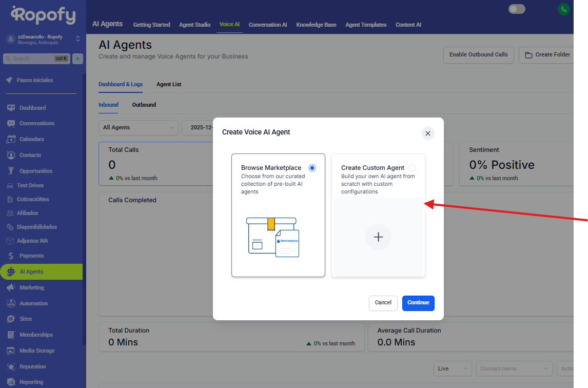Click the lightning bolt icon beside search
Viewport: 588px width, 388px height.
pyautogui.click(x=77, y=59)
